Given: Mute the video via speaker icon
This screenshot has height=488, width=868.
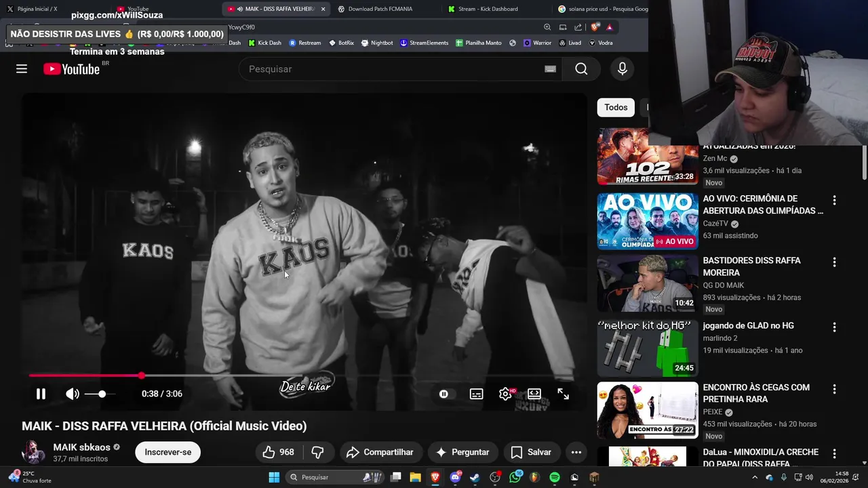Looking at the screenshot, I should click(72, 394).
